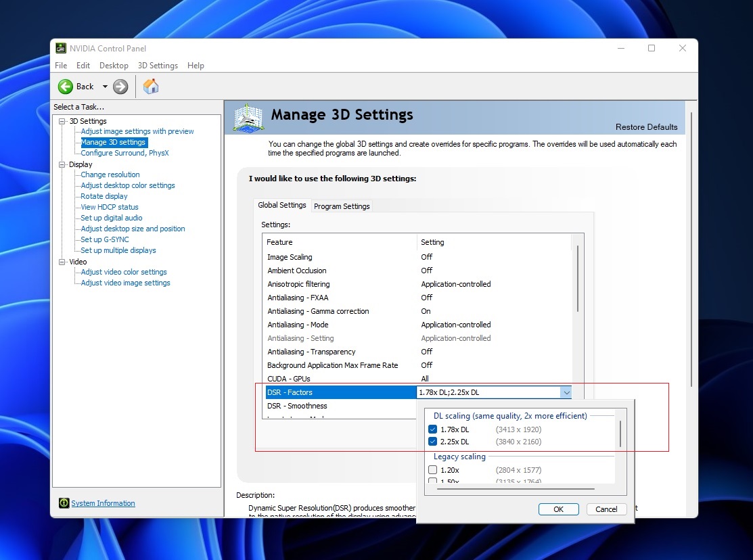The width and height of the screenshot is (753, 560).
Task: Select Antialiasing - Transparency row
Action: pos(417,352)
